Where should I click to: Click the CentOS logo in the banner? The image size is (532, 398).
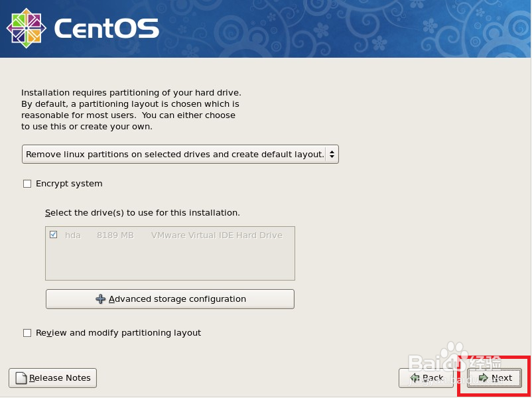(x=27, y=28)
